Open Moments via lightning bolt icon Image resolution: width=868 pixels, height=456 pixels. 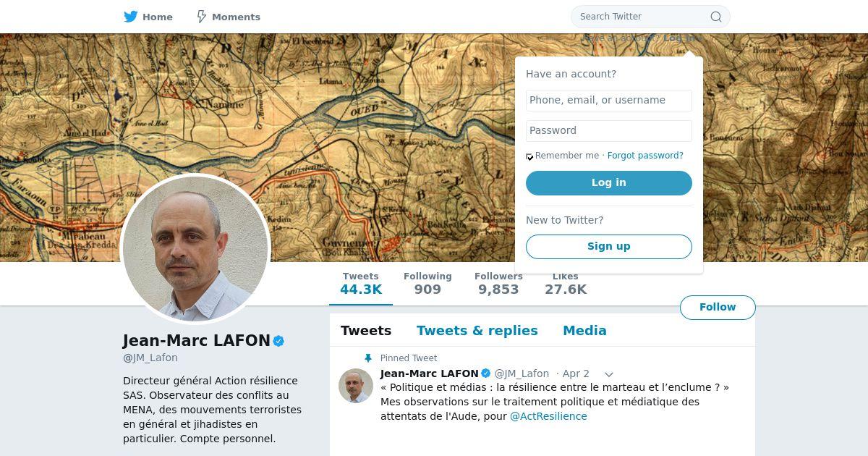[x=202, y=17]
